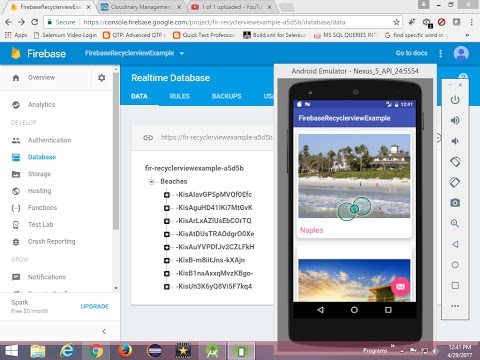Tap the pink mail floating action button
This screenshot has width=480, height=360.
coord(400,286)
